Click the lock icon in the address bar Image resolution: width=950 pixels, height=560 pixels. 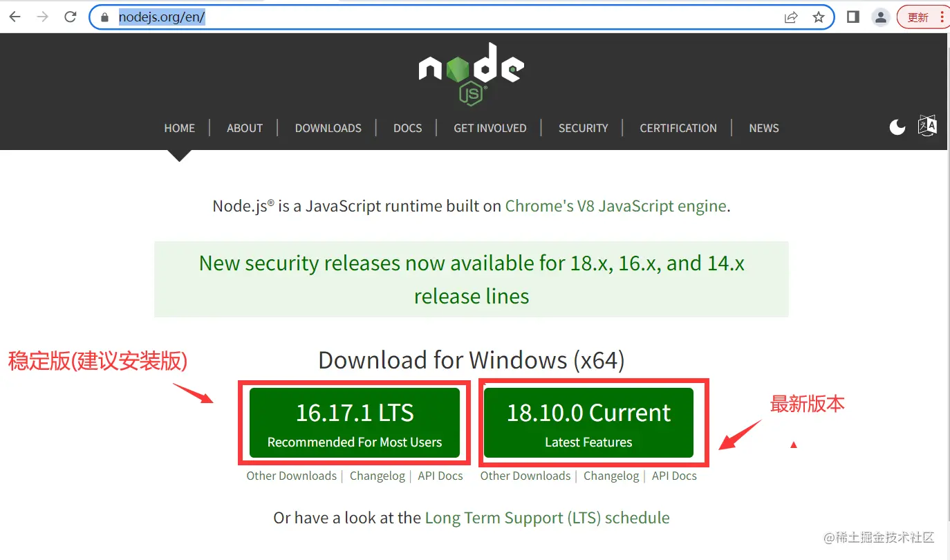pos(105,18)
